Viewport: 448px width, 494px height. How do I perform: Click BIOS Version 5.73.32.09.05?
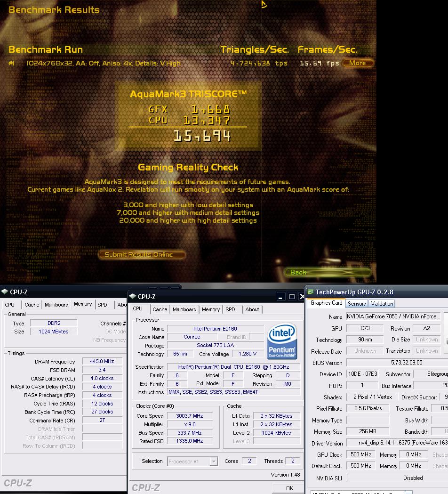(x=398, y=363)
